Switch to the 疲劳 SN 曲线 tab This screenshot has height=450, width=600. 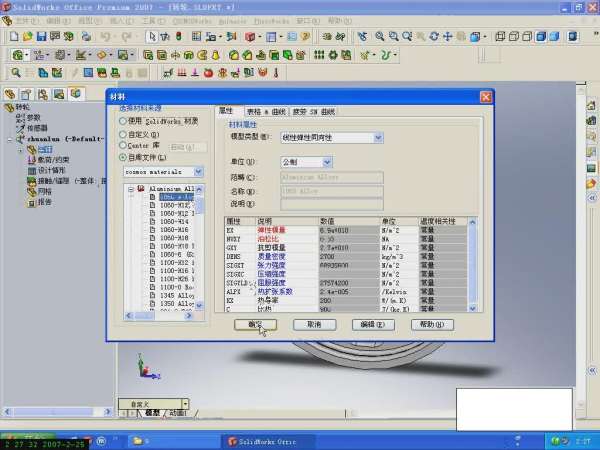[313, 112]
